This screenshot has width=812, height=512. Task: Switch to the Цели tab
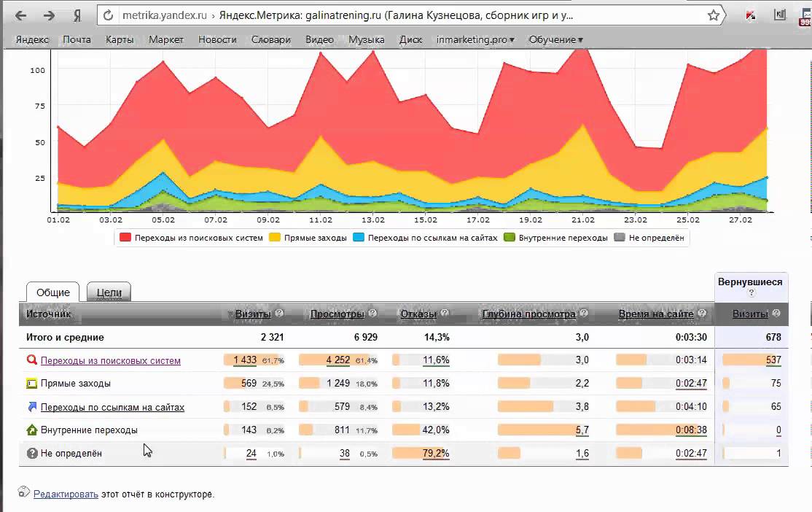click(109, 292)
